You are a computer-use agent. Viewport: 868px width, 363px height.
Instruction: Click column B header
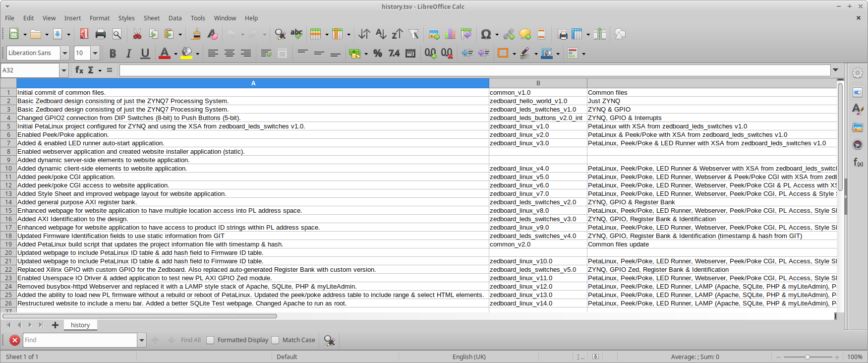538,83
